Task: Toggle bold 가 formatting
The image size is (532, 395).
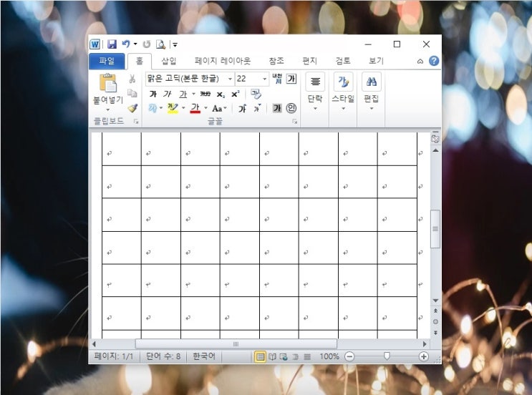Action: [x=153, y=94]
